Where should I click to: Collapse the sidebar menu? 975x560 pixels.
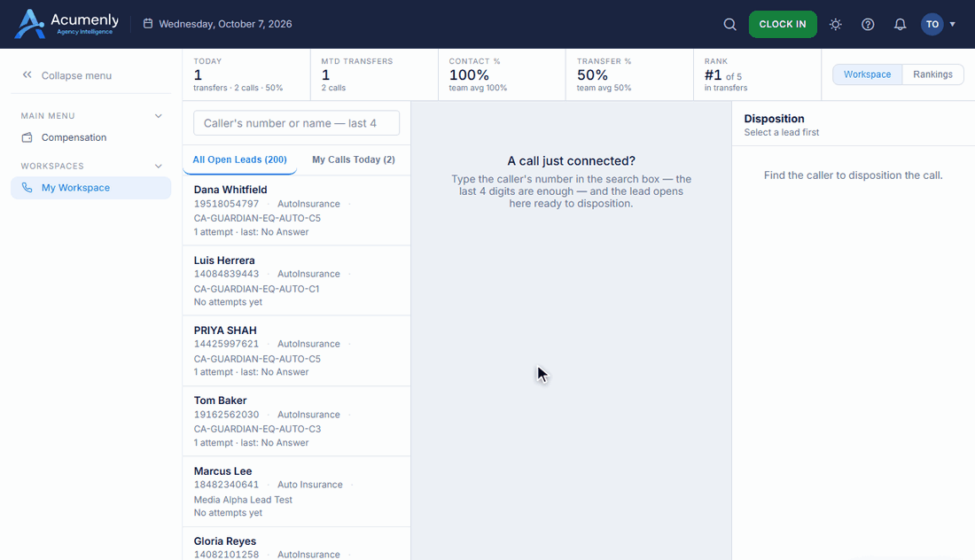click(x=67, y=75)
